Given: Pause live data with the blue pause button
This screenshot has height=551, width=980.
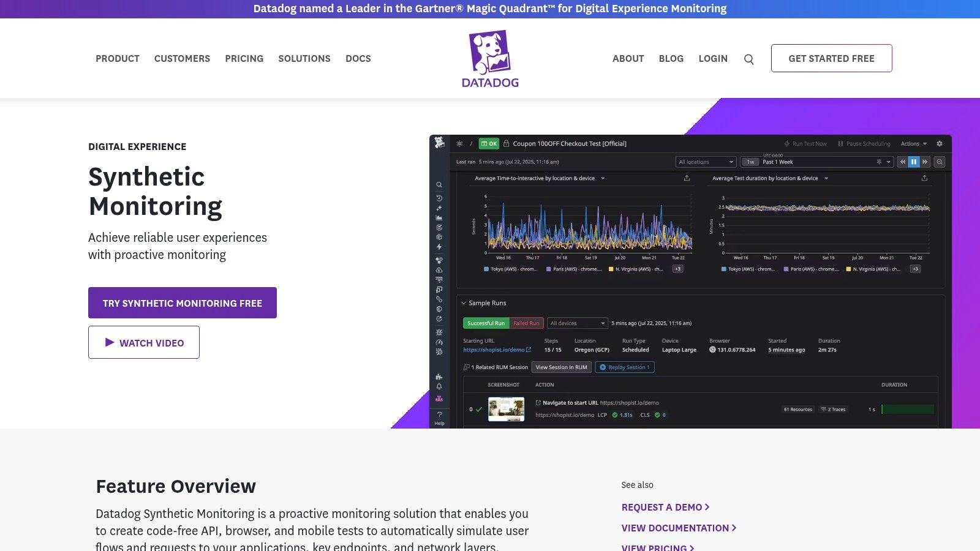Looking at the screenshot, I should click(914, 162).
